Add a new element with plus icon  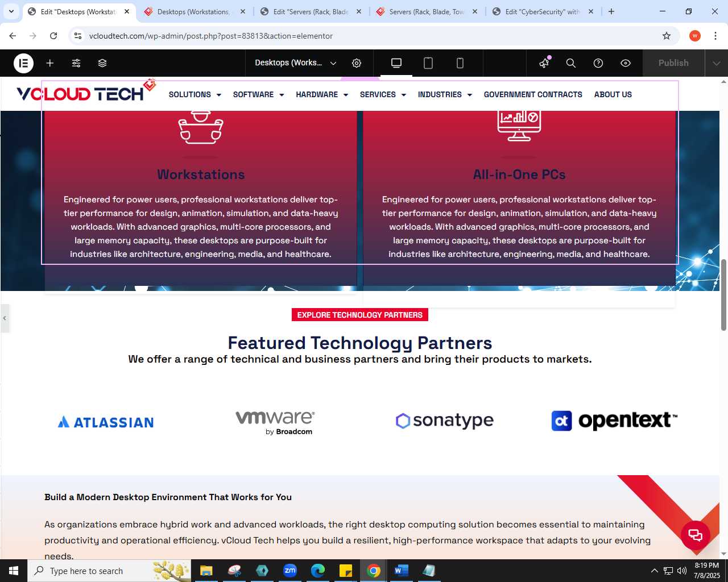pyautogui.click(x=50, y=63)
